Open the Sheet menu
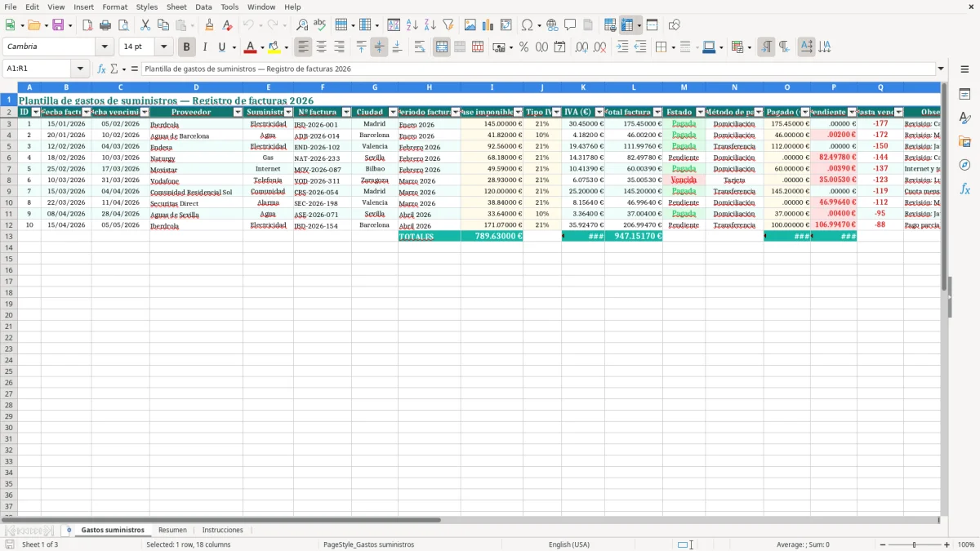980x551 pixels. [176, 7]
